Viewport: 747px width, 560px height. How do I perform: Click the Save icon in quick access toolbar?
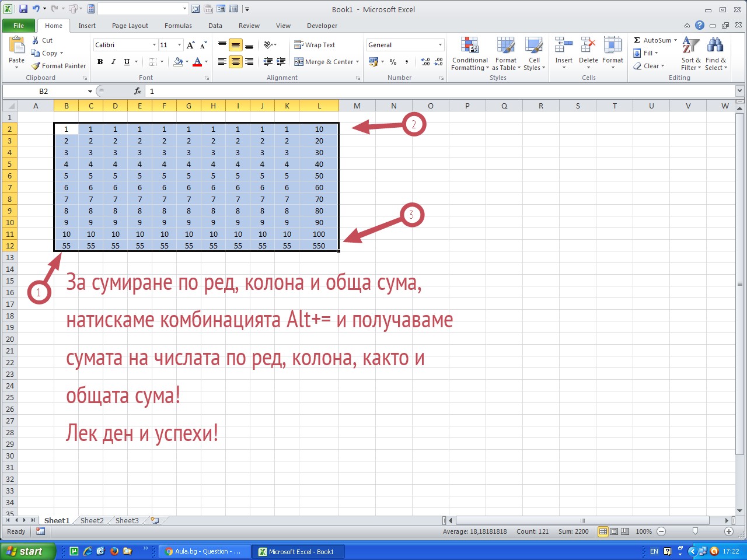point(23,9)
